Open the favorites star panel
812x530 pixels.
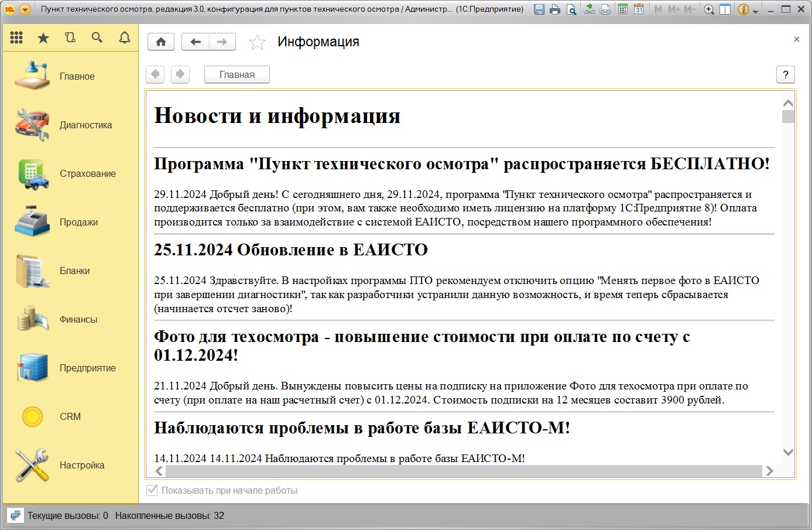coord(43,37)
